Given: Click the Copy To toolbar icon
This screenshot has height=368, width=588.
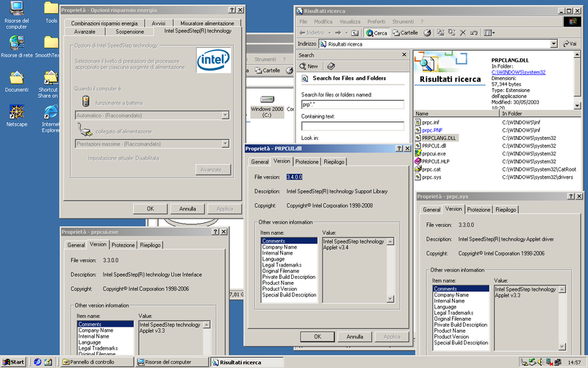Looking at the screenshot, I should [x=452, y=33].
